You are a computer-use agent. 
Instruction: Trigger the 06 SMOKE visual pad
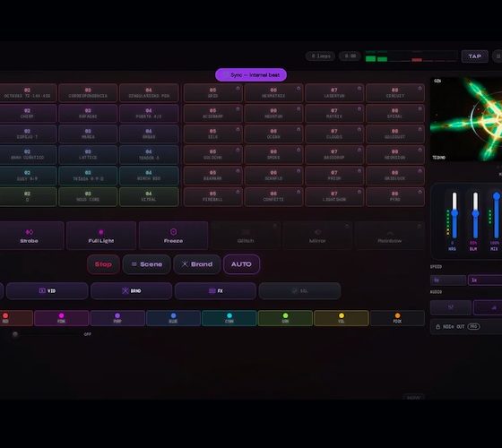pos(273,154)
